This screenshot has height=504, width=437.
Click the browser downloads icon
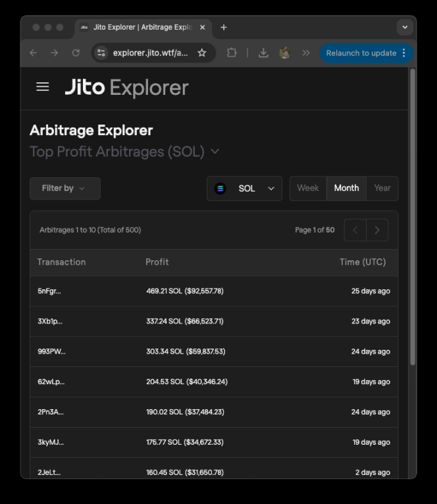(x=263, y=53)
